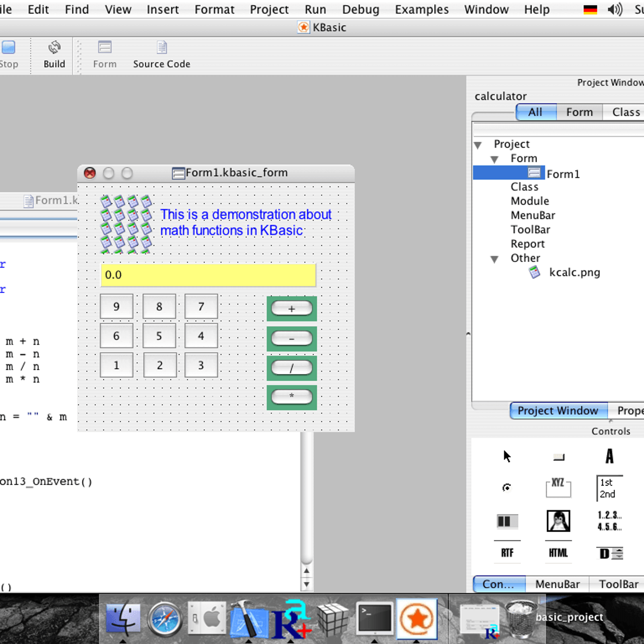
Task: Open the Edit menu
Action: point(38,9)
